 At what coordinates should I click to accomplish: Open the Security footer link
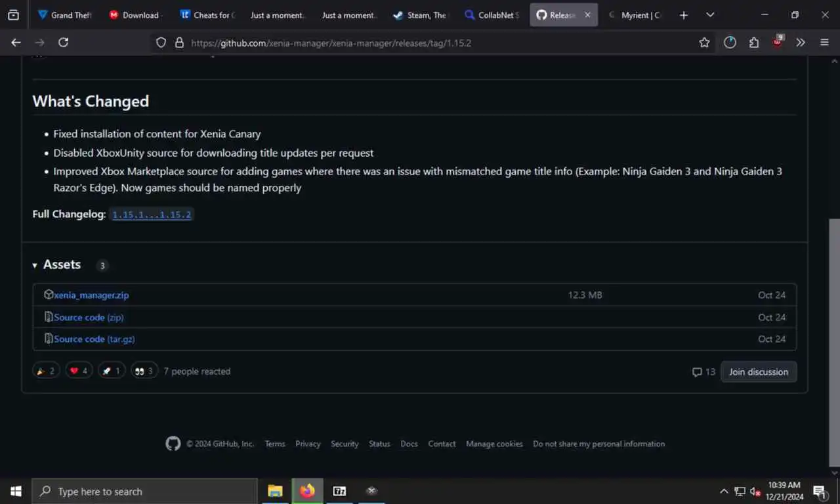click(345, 444)
